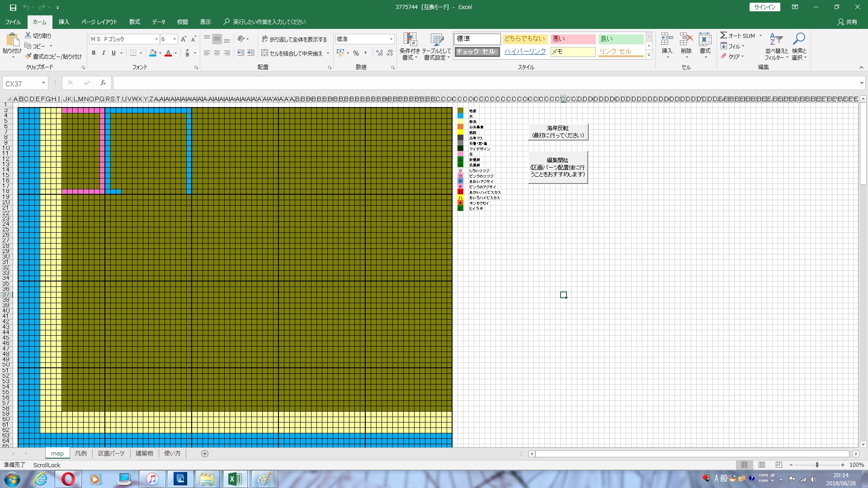Switch to the 区画パーツ sheet tab
868x488 pixels.
tap(111, 453)
